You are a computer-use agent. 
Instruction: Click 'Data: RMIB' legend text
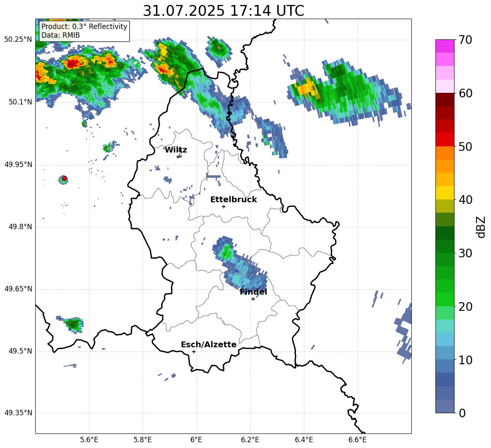click(x=61, y=35)
